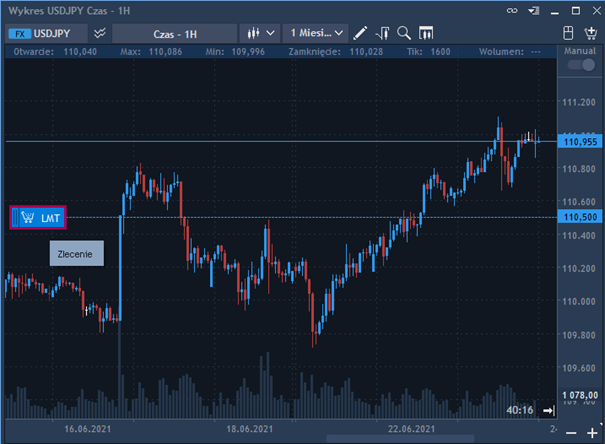
Task: Click the link chart infinity icon
Action: [x=514, y=10]
